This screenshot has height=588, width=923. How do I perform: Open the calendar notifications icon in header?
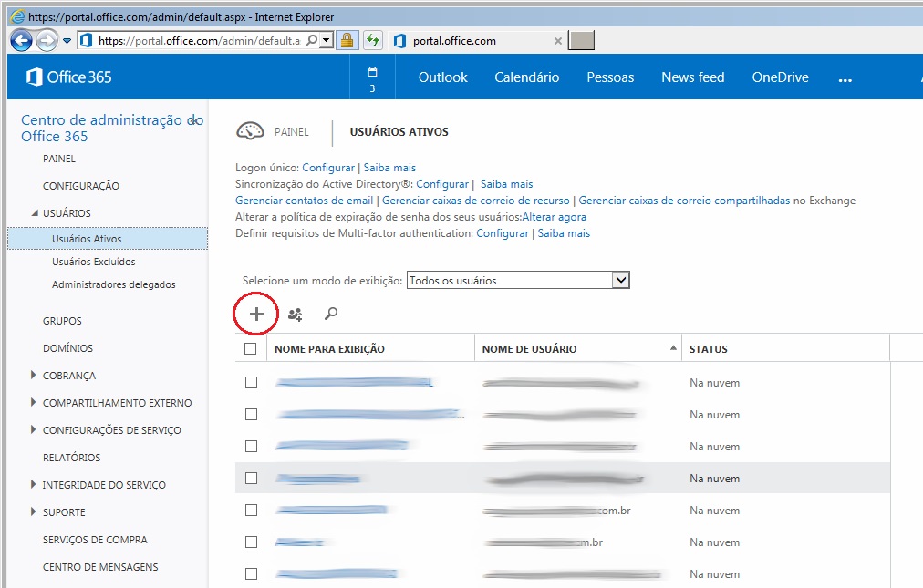point(372,77)
